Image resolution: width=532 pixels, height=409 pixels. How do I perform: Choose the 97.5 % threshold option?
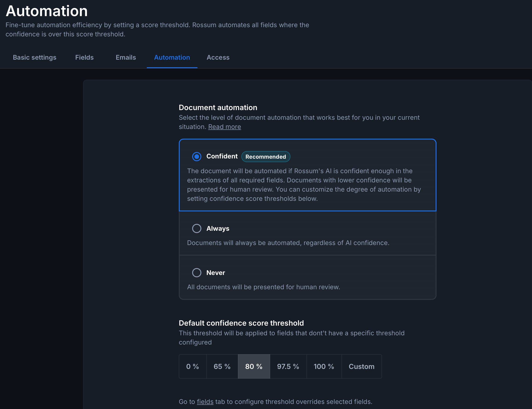pyautogui.click(x=288, y=366)
